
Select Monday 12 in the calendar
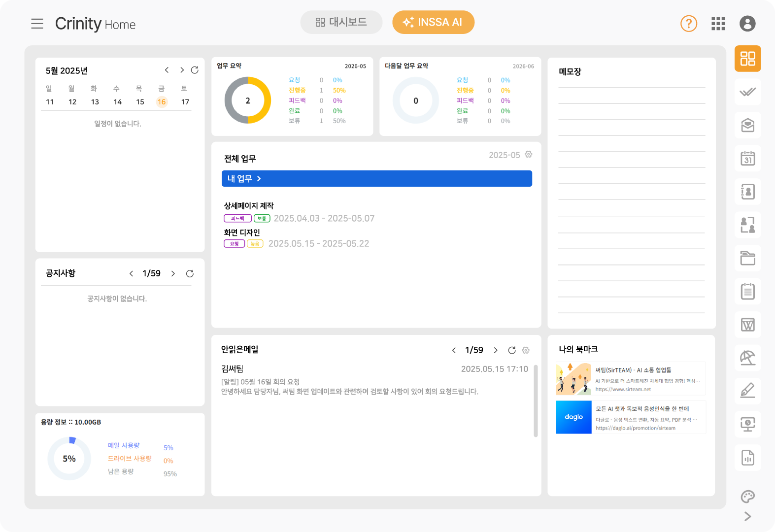click(72, 102)
